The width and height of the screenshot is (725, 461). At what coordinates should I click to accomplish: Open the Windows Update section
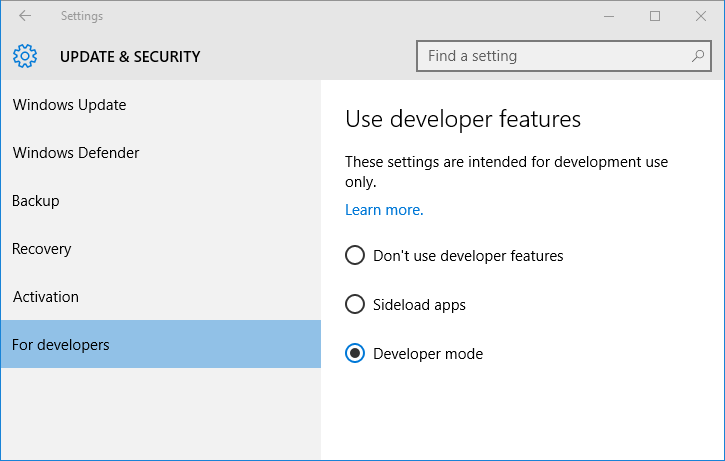pos(160,105)
